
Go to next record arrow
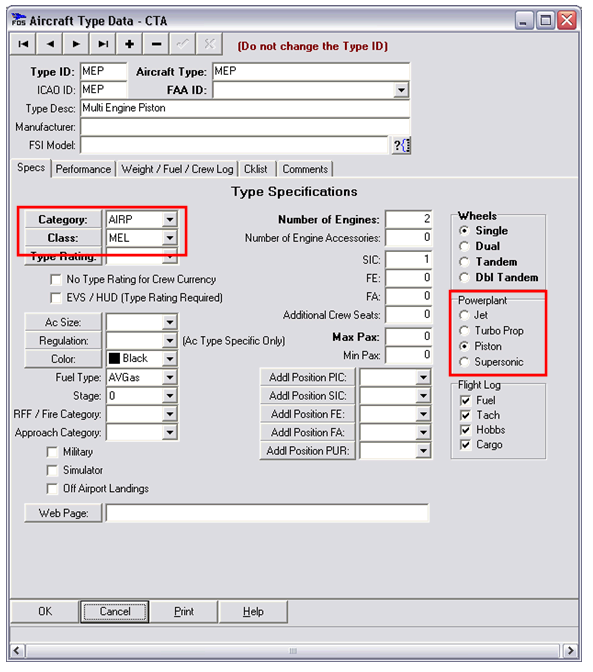76,44
